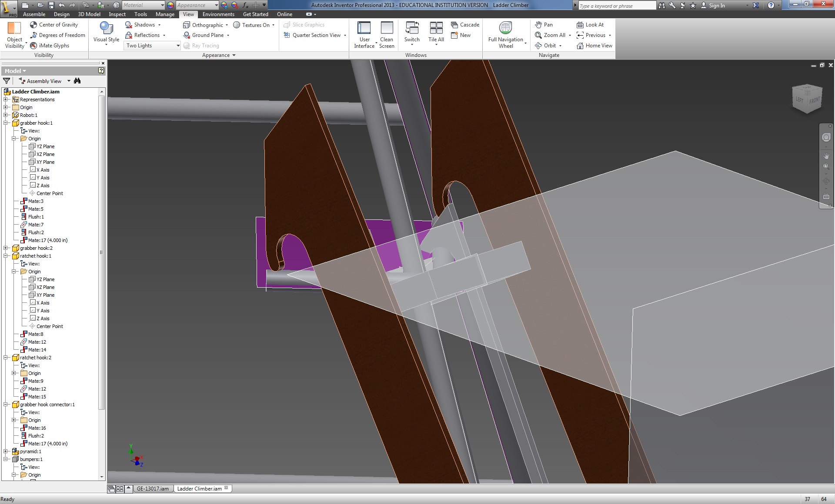
Task: Select the Ladder Climber.iam root node
Action: coord(32,92)
